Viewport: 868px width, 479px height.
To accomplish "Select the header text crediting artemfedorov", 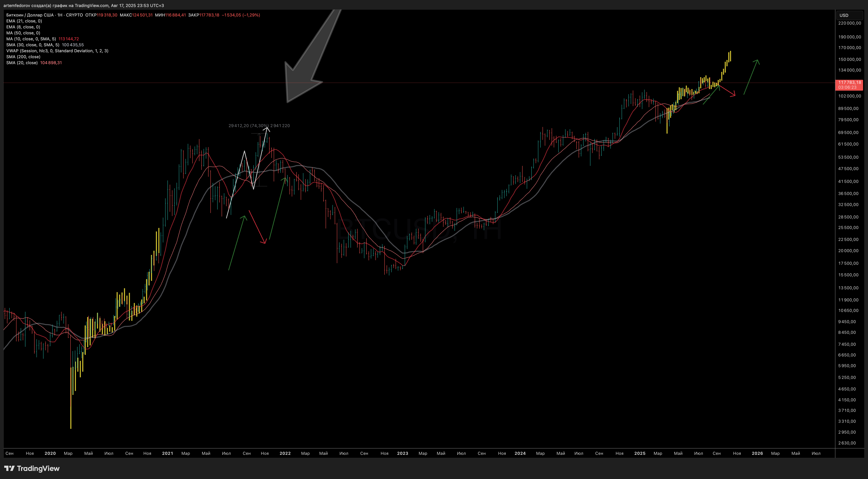I will 84,5.
